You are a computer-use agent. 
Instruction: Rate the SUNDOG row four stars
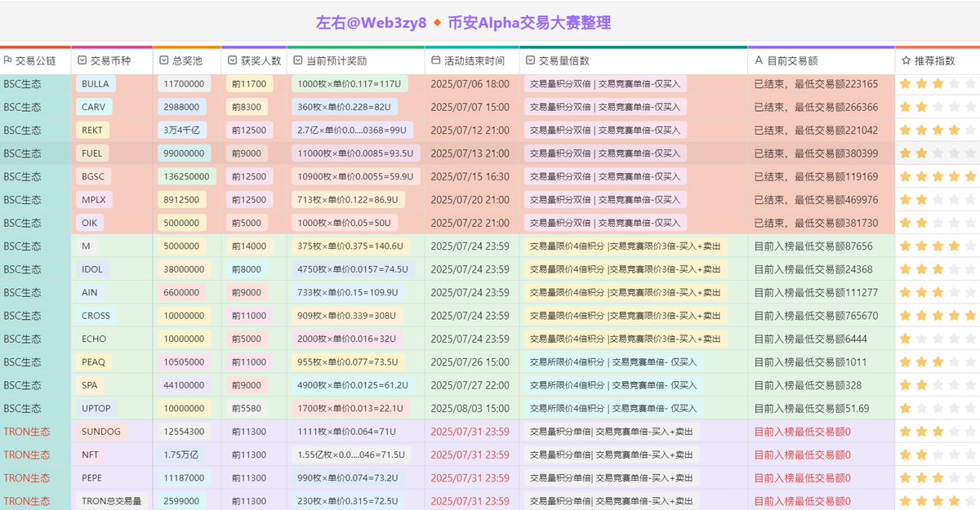tap(954, 432)
